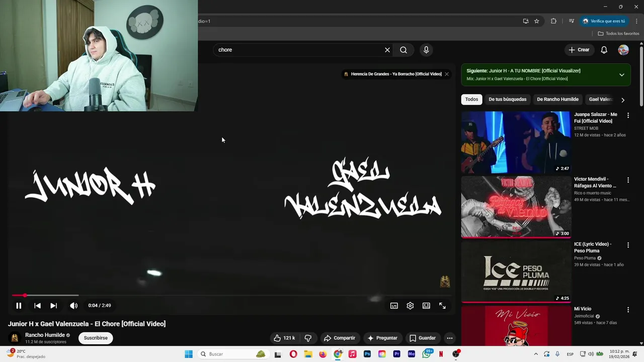644x362 pixels.
Task: Select the 'Gael Valenzuela' filter chip
Action: [x=600, y=99]
